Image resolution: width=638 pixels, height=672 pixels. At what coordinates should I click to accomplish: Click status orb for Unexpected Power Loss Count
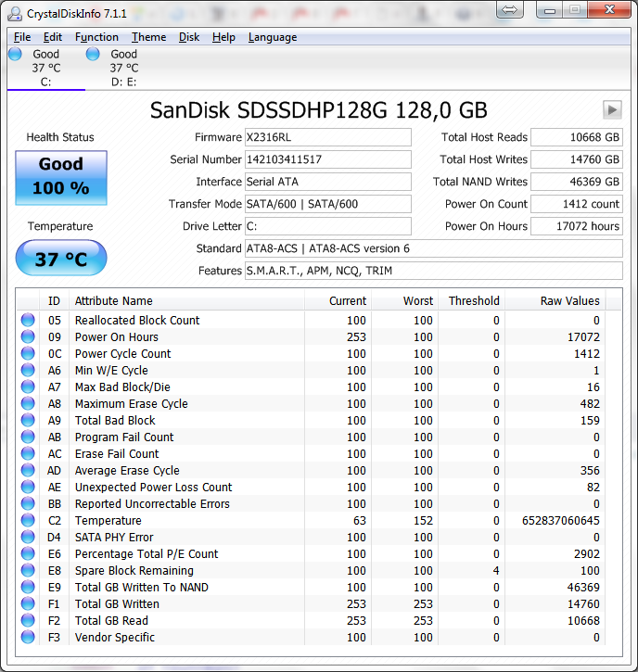28,488
